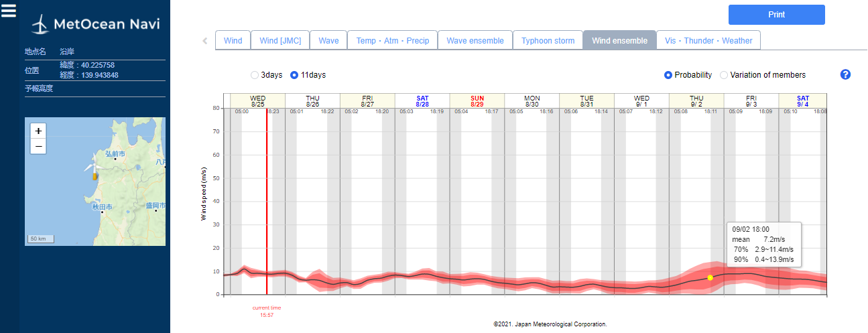Click the 盛岡市 label on map
Image resolution: width=868 pixels, height=333 pixels.
point(155,206)
